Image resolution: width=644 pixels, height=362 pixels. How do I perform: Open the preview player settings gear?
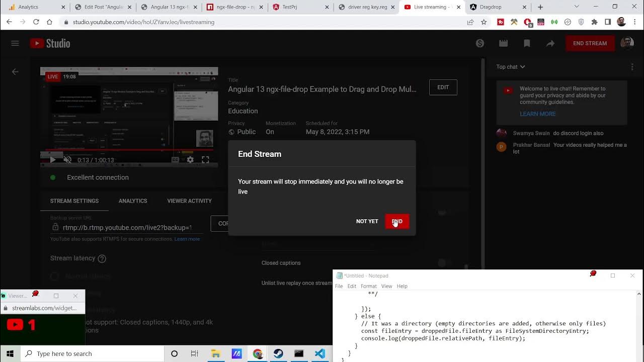pyautogui.click(x=190, y=160)
